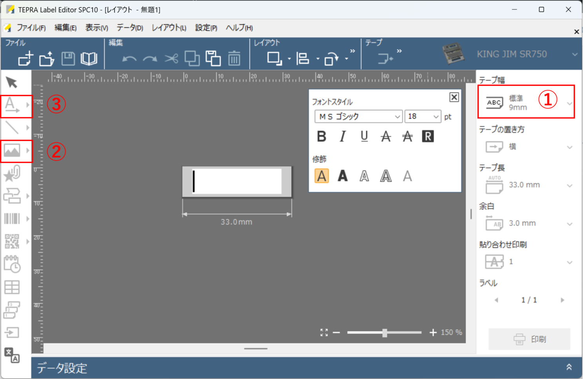Open the ヘルプ(H) menu

[239, 28]
